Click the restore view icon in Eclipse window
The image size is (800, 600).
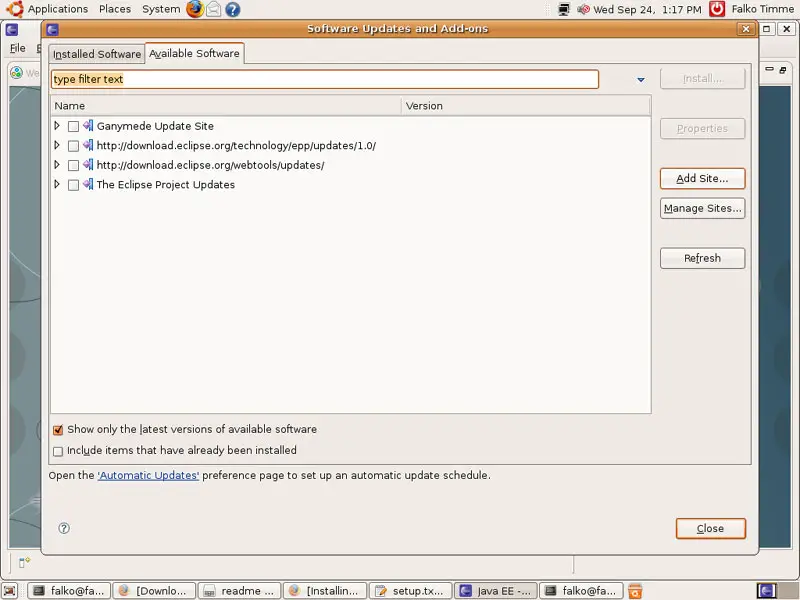pos(783,70)
